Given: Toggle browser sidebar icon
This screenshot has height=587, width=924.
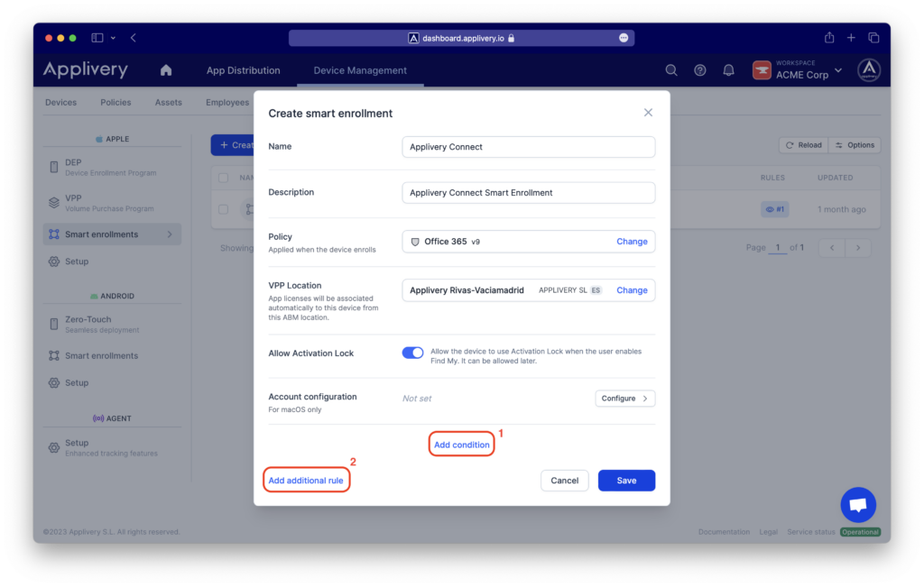Looking at the screenshot, I should click(97, 38).
